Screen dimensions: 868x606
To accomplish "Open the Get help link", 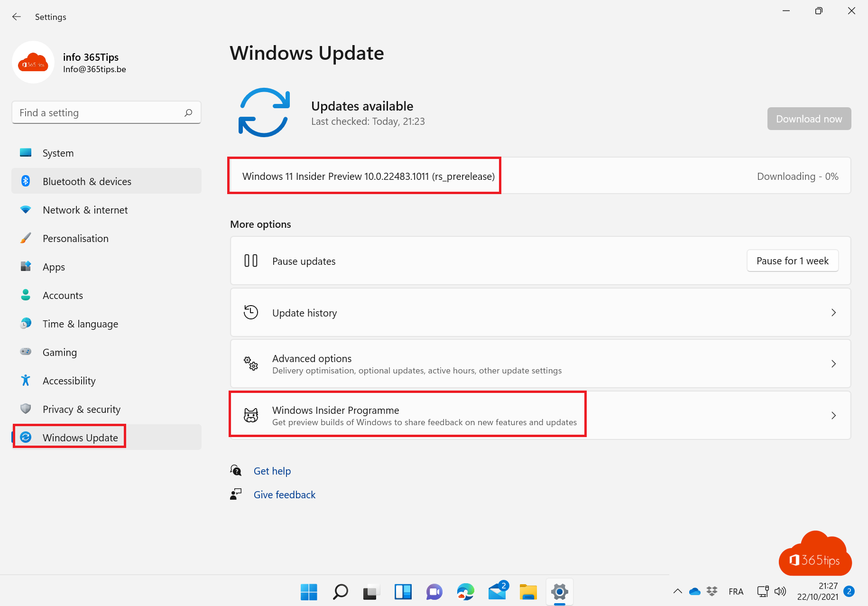I will pyautogui.click(x=272, y=471).
